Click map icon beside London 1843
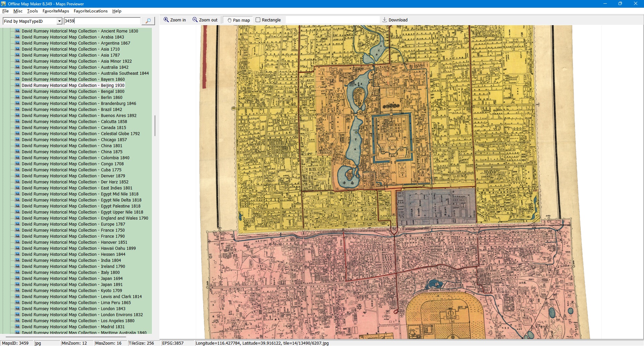This screenshot has width=644, height=346. (x=17, y=309)
